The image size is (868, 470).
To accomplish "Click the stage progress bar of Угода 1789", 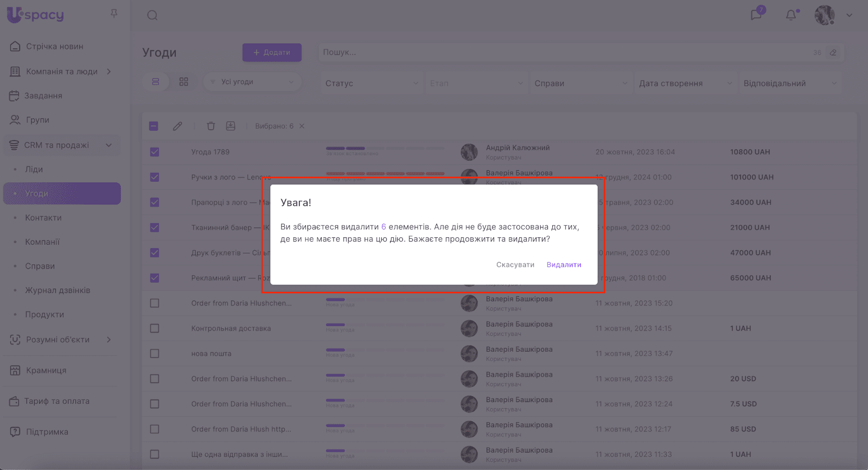I will [385, 148].
